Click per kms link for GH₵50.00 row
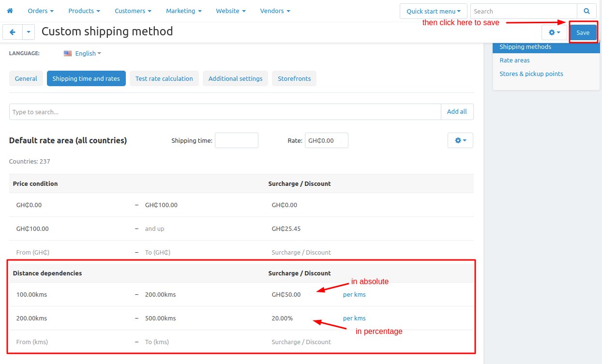This screenshot has height=364, width=602. coord(354,294)
